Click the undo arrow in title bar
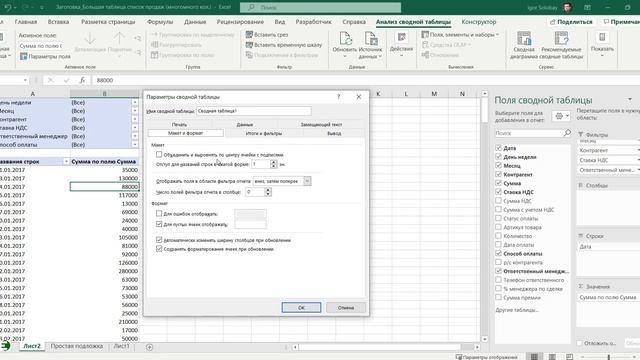The width and height of the screenshot is (640, 360). coord(7,7)
